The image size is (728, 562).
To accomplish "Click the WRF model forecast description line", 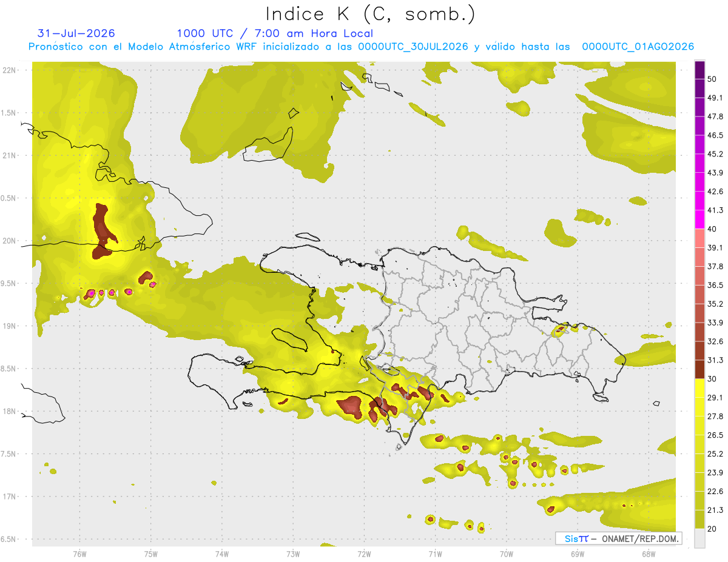I will (x=361, y=47).
